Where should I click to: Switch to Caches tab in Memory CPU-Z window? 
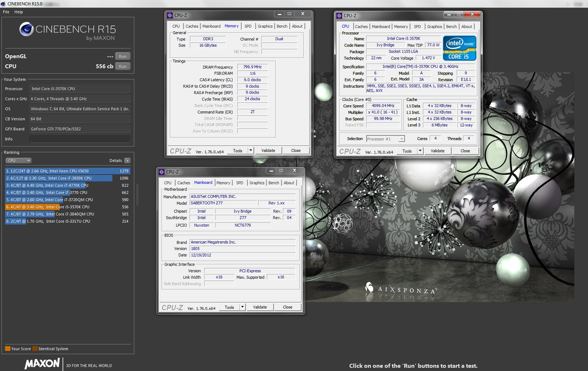click(x=192, y=26)
